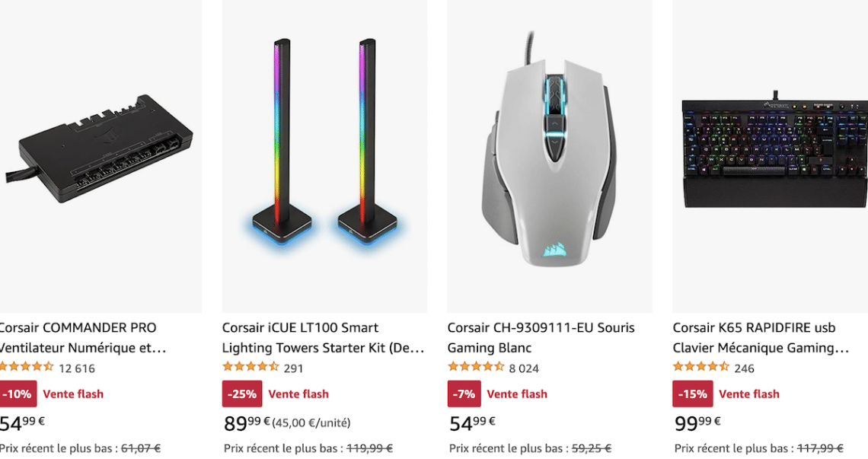Select the -7% discount badge
Image resolution: width=868 pixels, height=459 pixels.
coord(464,394)
